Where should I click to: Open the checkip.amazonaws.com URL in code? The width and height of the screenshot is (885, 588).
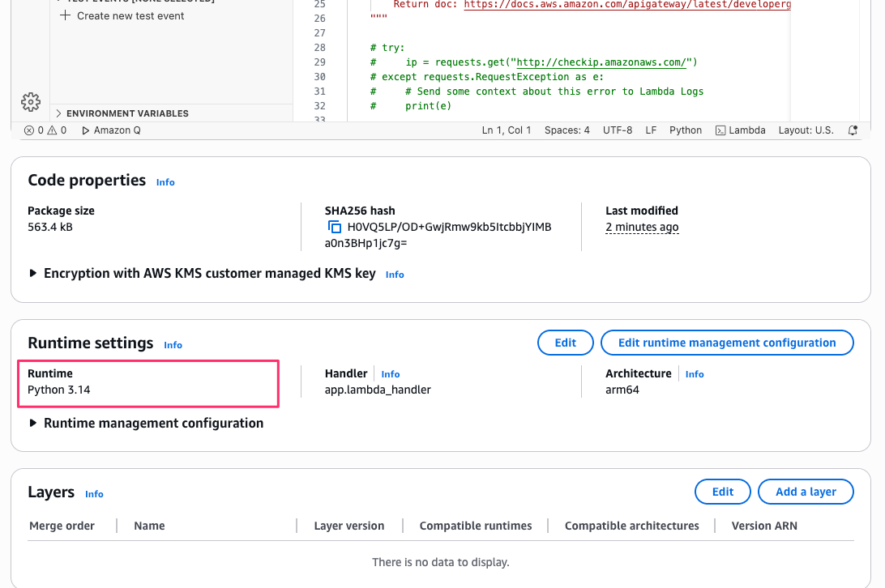tap(606, 62)
